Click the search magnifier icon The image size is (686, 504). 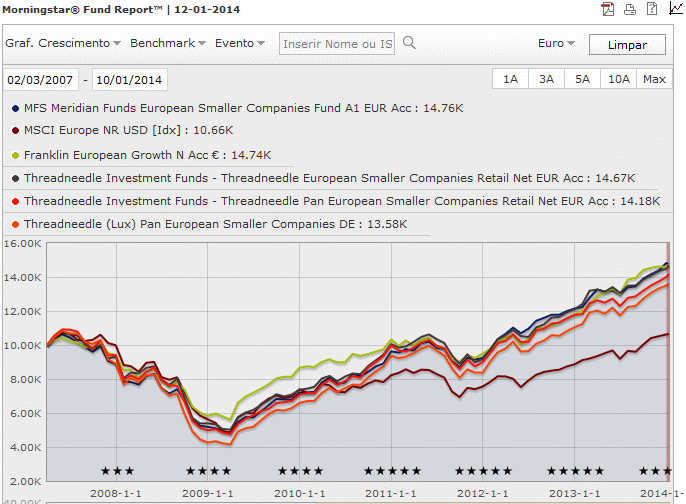click(409, 43)
